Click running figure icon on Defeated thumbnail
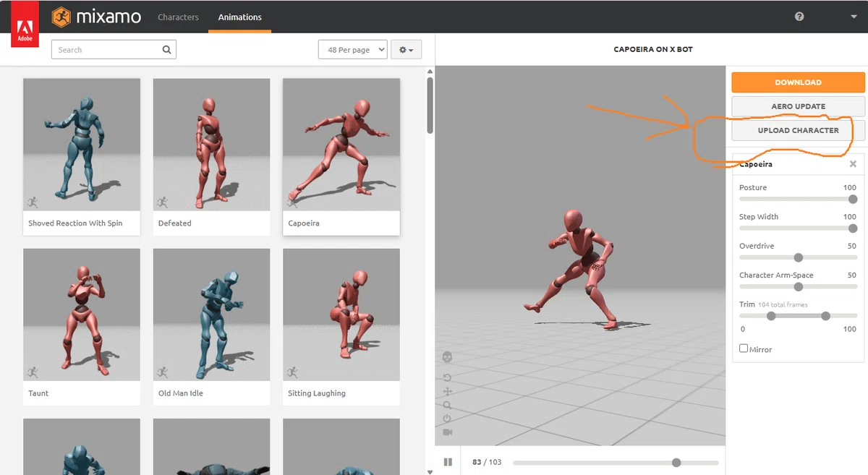Screen dimensions: 868x475 162,202
